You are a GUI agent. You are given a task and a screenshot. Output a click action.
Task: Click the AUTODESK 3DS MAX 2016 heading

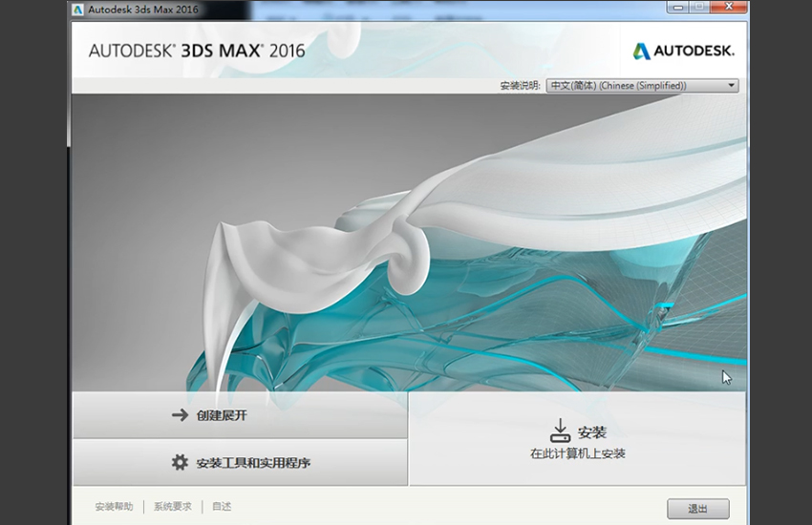click(197, 51)
